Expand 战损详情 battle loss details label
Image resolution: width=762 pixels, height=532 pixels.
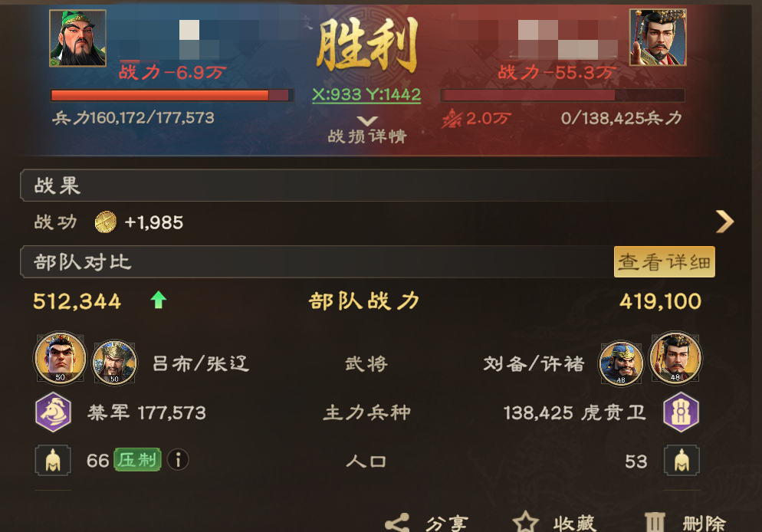tap(367, 136)
